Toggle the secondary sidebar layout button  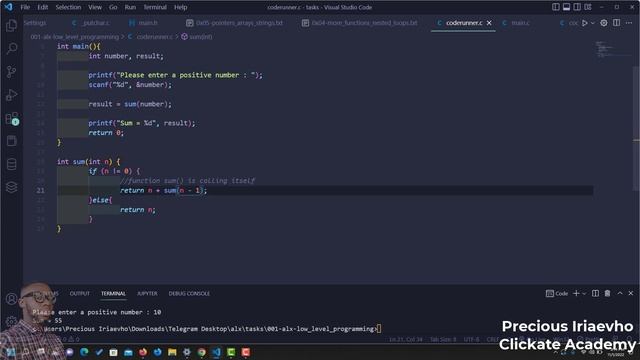click(x=577, y=7)
